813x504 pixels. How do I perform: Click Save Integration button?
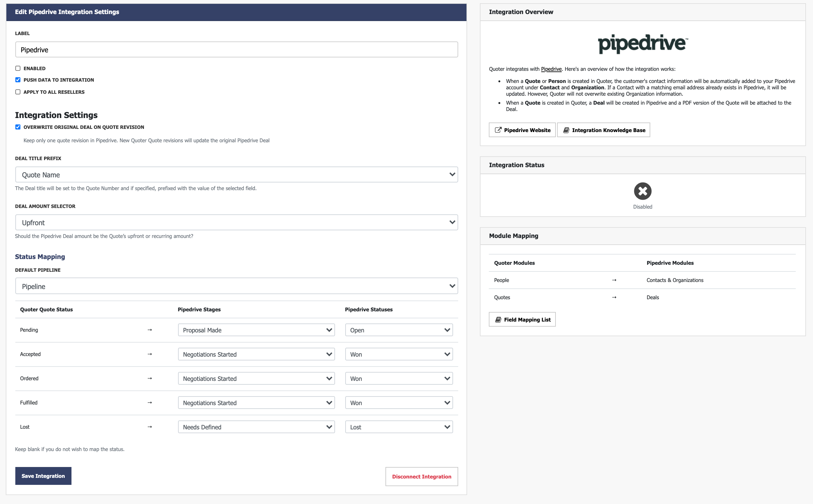(x=43, y=476)
